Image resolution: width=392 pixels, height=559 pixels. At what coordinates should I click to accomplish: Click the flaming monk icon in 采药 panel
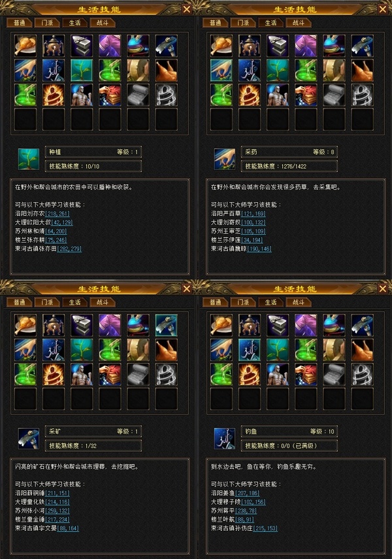click(x=250, y=95)
